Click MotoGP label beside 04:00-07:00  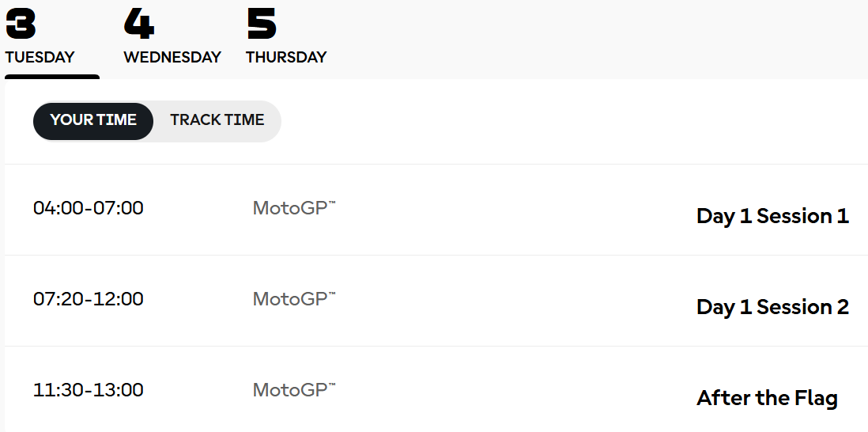[x=290, y=208]
